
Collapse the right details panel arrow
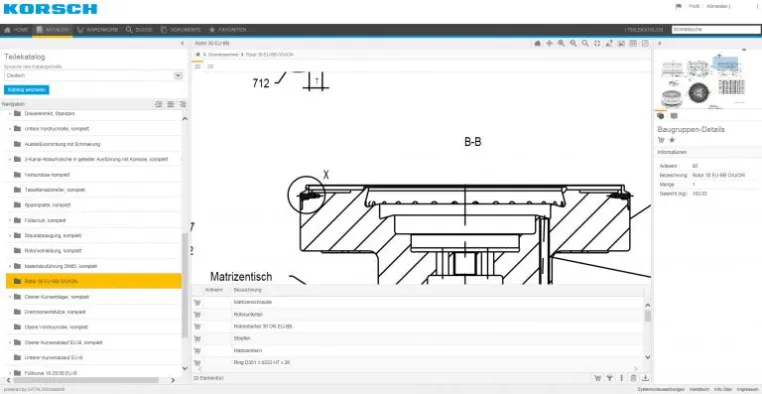click(659, 43)
